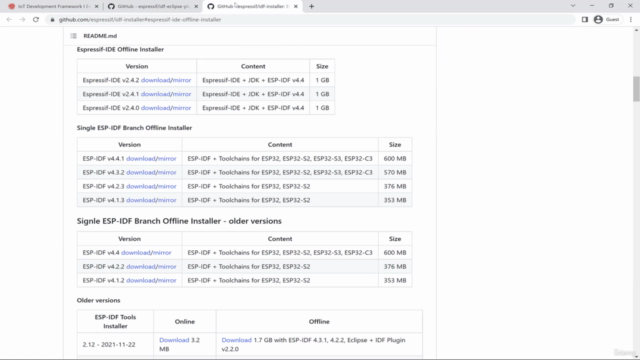
Task: Click the ESP-IDF Tools Installer column header
Action: [x=115, y=322]
